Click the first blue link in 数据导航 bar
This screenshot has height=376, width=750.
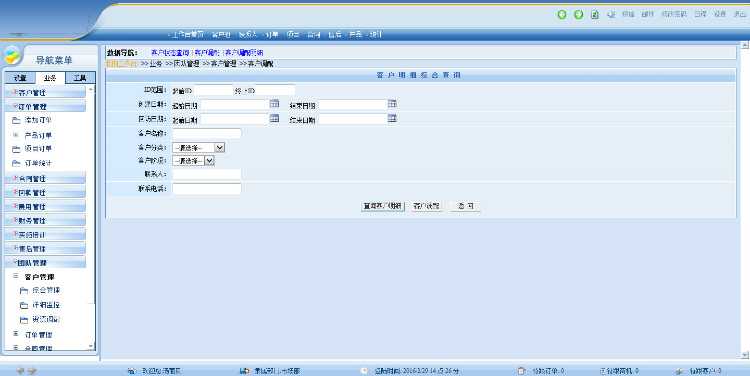(x=170, y=53)
